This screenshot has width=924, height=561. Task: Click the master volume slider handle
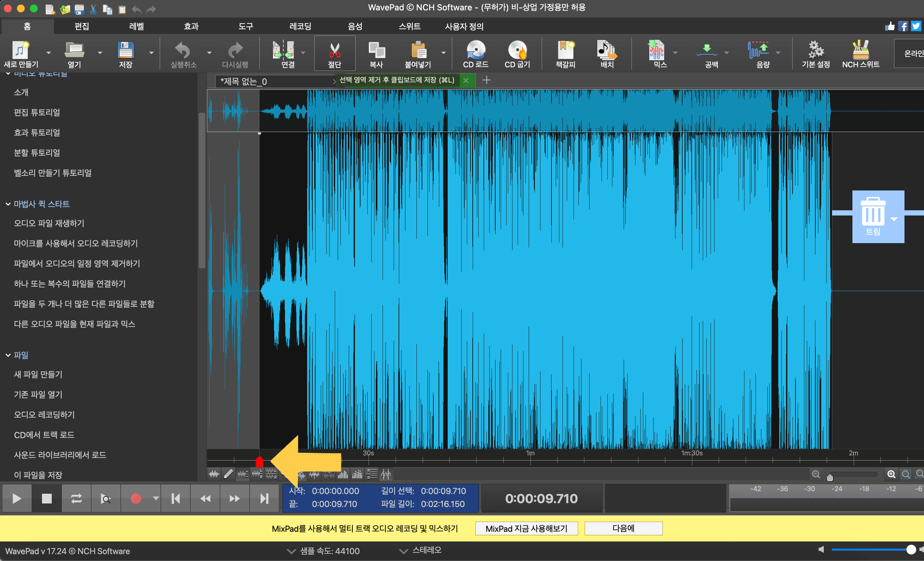click(911, 550)
